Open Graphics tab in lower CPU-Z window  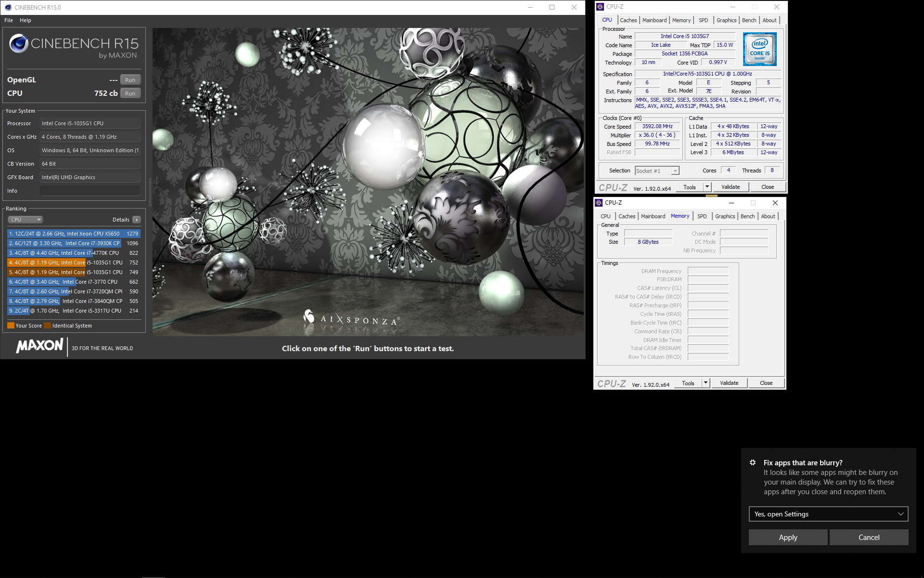coord(725,216)
